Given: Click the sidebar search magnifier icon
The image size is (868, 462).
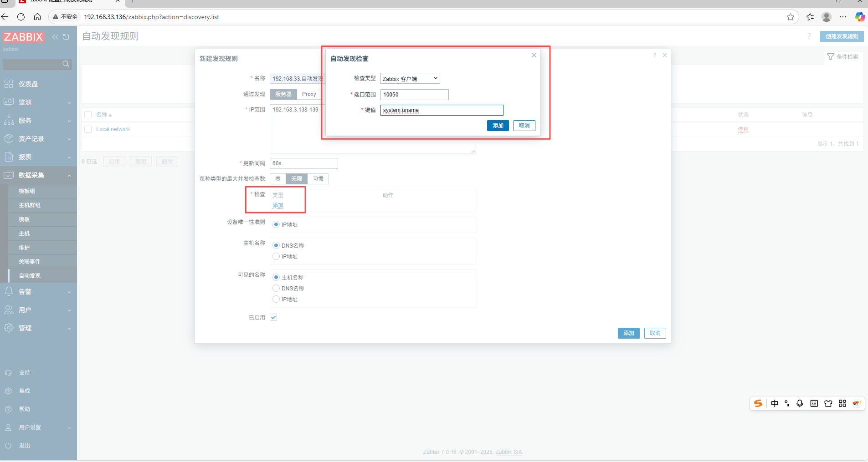Looking at the screenshot, I should [66, 64].
